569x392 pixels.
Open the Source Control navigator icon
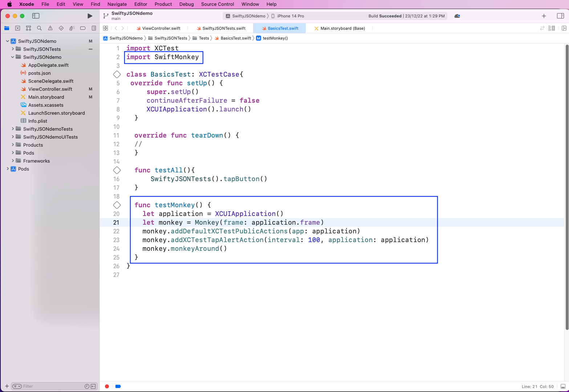point(17,28)
